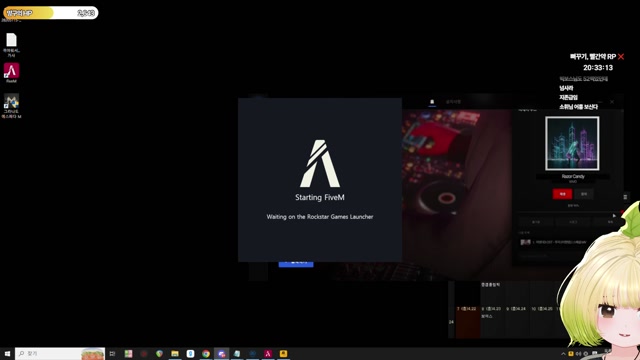This screenshot has height=360, width=640.
Task: Click the yellow tray icon in system tray
Action: 571,354
